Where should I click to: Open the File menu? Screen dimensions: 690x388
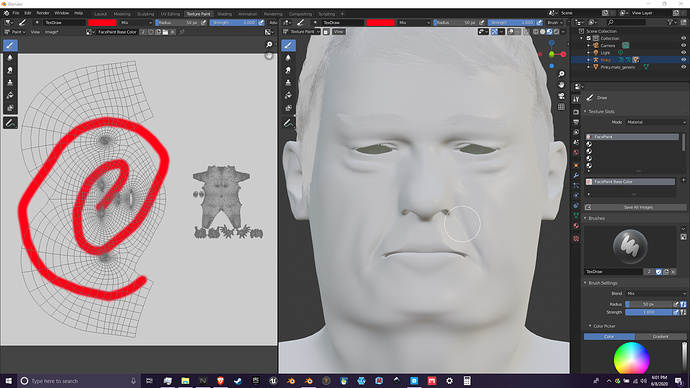click(16, 13)
